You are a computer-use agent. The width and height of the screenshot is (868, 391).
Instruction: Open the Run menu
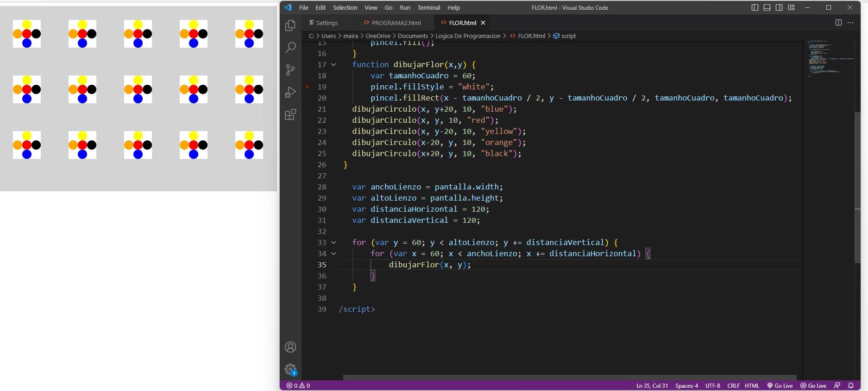405,7
